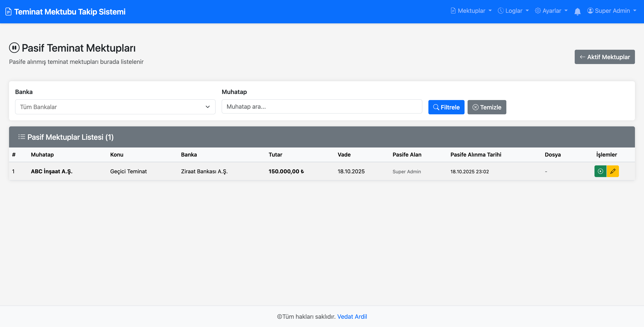Expand the Super Admin account menu

coord(612,11)
